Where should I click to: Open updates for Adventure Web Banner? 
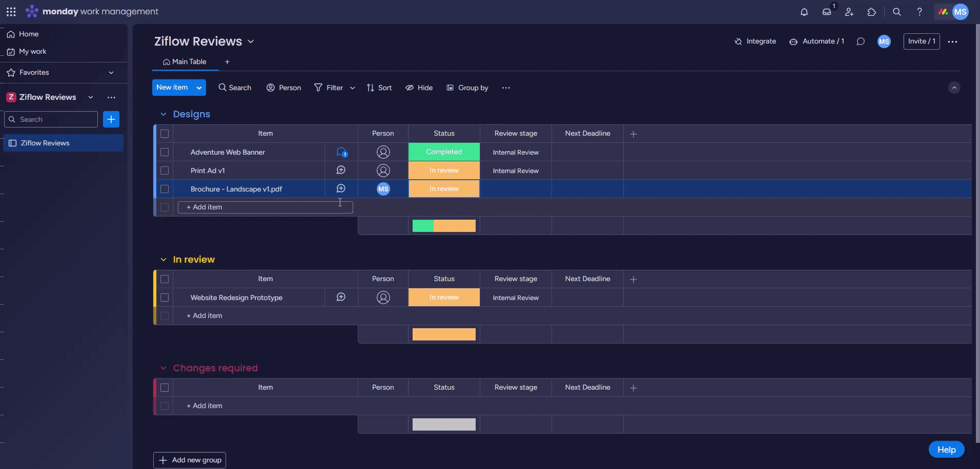(x=341, y=152)
